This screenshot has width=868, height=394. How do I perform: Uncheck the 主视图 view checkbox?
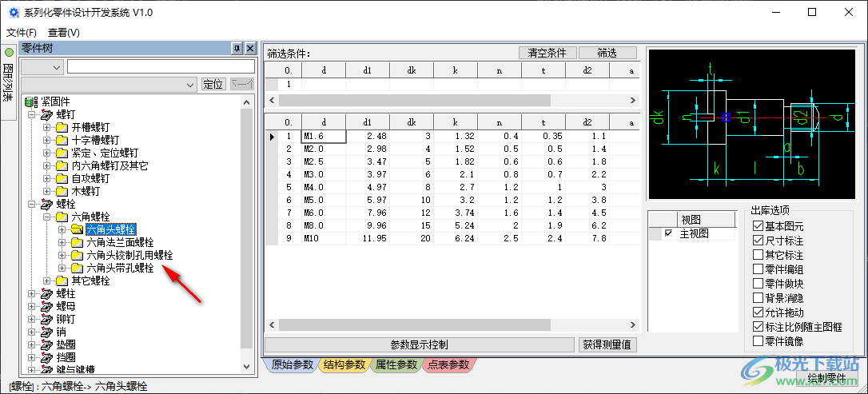pos(669,234)
